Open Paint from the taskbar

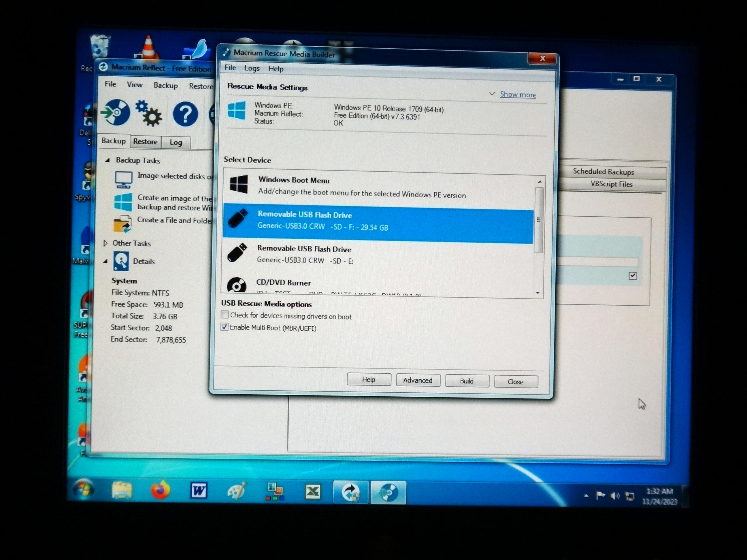click(237, 491)
